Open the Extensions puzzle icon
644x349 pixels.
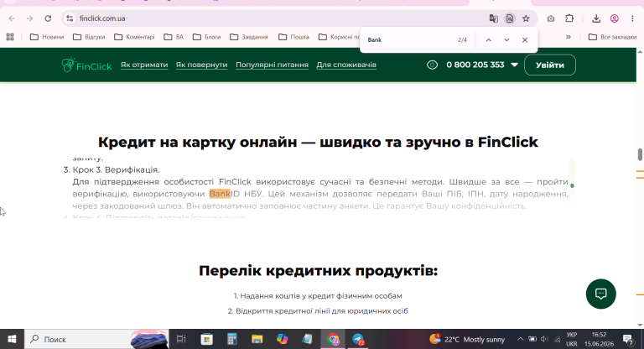click(569, 18)
